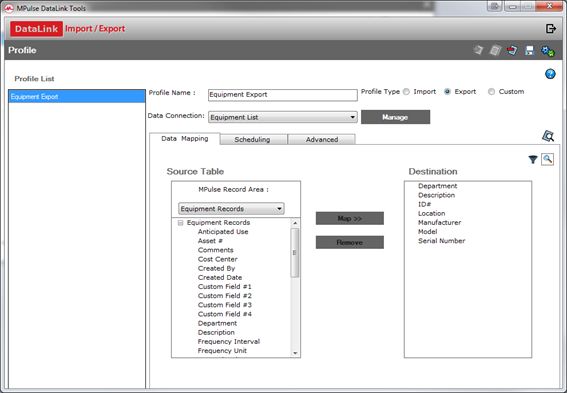This screenshot has width=567, height=393.
Task: Click the boxed magnifying glass search icon
Action: click(547, 159)
